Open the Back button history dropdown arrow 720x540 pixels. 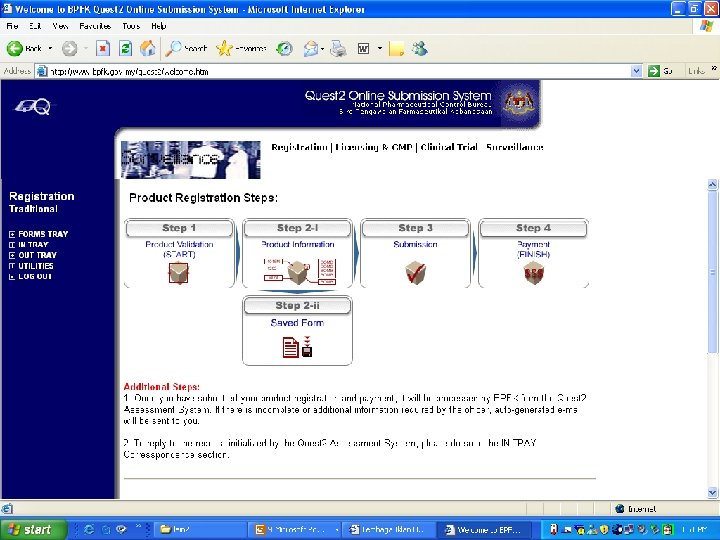[x=50, y=48]
